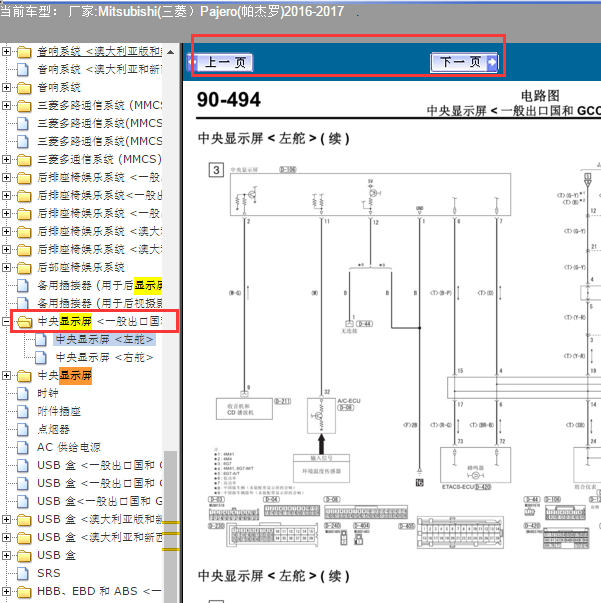
Task: Click the 环境温度传感器 box in the diagram
Action: click(321, 471)
